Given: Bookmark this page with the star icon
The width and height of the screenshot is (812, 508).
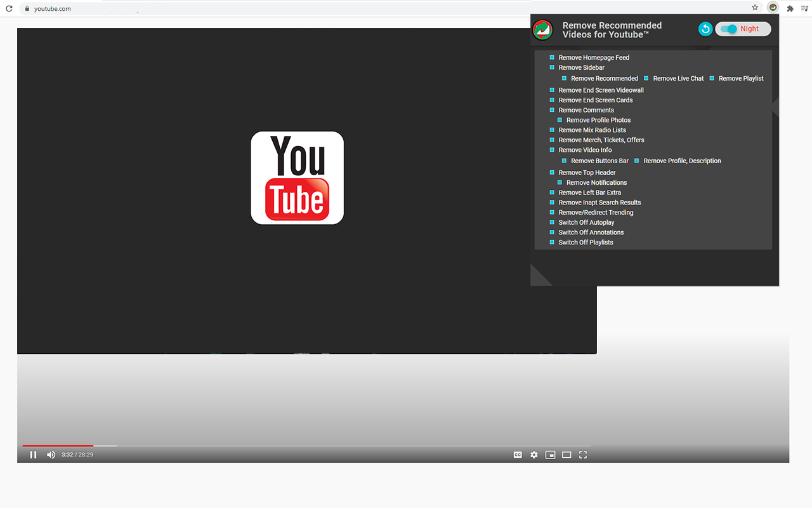Looking at the screenshot, I should 755,8.
